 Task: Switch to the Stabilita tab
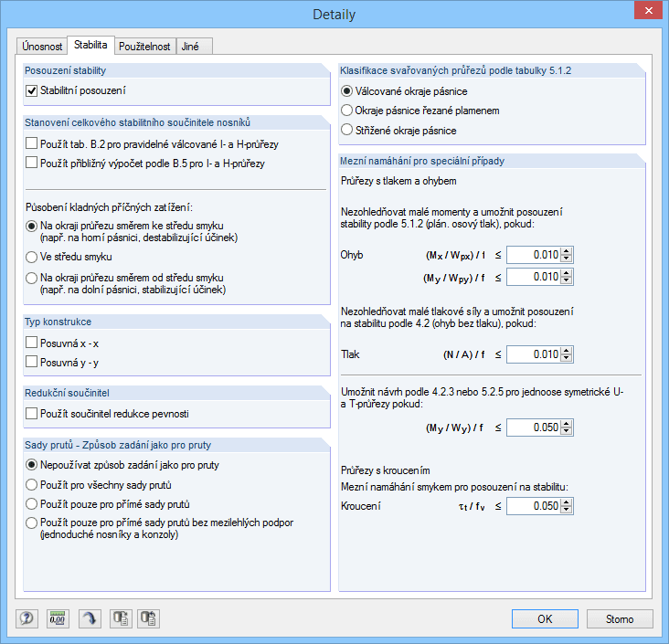[x=90, y=45]
